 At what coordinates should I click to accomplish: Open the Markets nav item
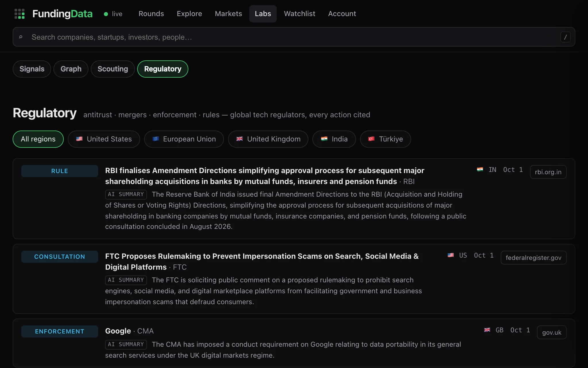tap(229, 14)
